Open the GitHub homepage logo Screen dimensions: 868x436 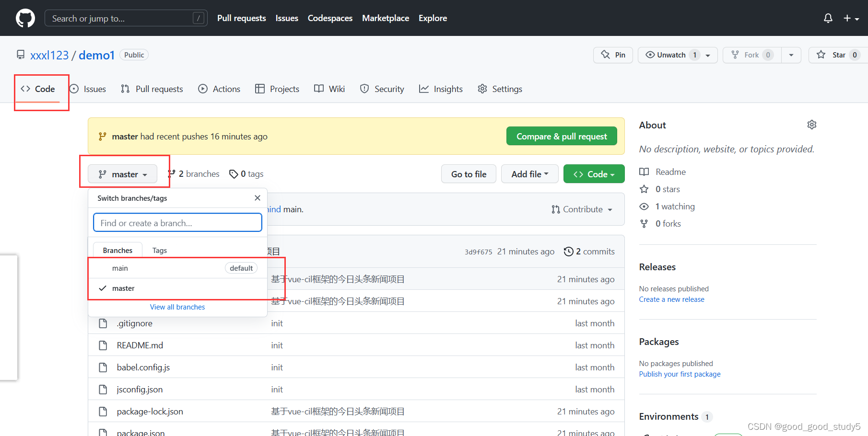(x=25, y=18)
